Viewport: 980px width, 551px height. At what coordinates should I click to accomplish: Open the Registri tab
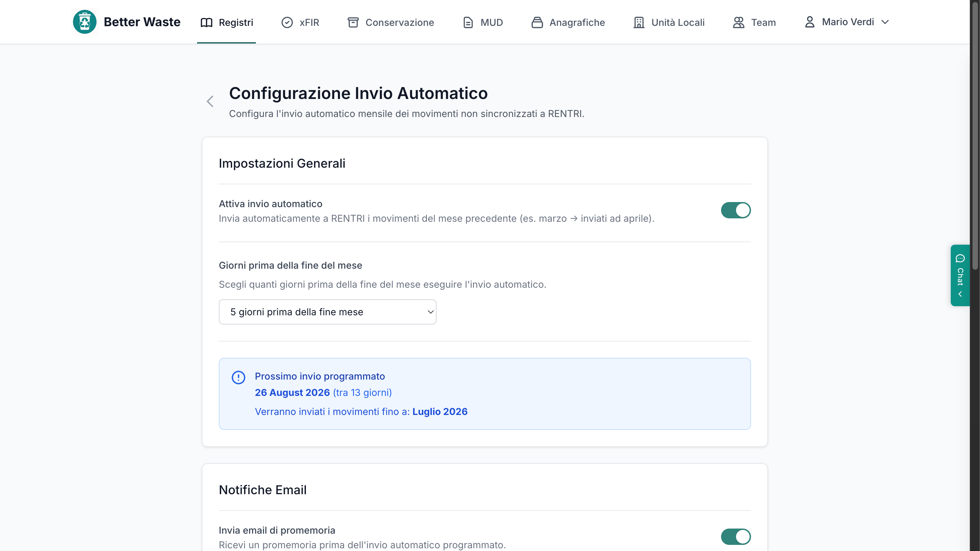(x=226, y=22)
